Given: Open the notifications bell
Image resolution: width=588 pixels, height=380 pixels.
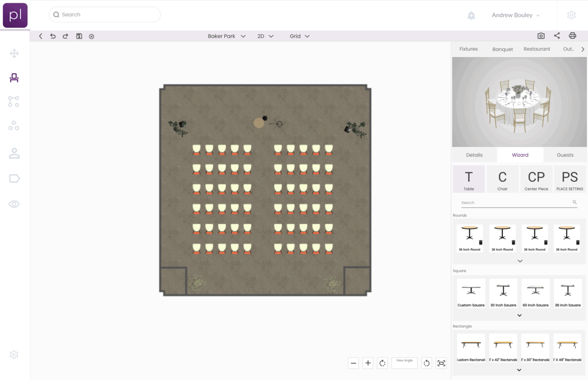Looking at the screenshot, I should pos(471,15).
